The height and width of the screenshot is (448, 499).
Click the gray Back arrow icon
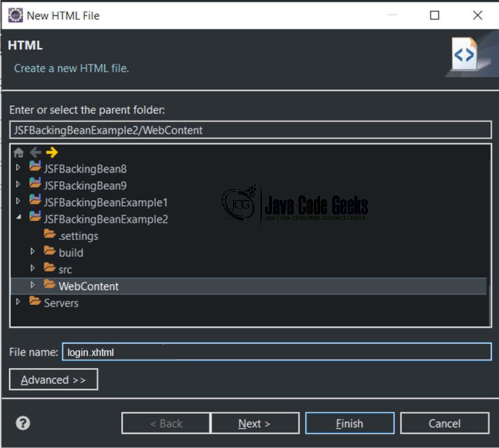click(36, 153)
